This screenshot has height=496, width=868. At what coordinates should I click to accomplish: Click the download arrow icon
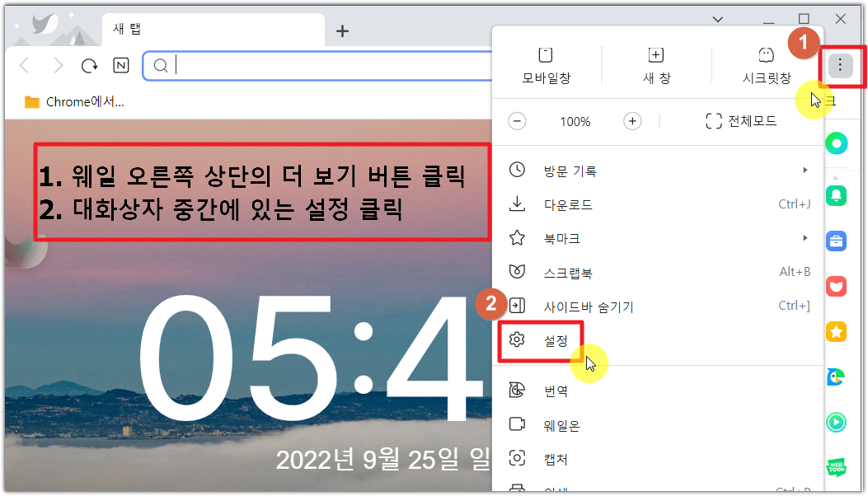tap(517, 204)
